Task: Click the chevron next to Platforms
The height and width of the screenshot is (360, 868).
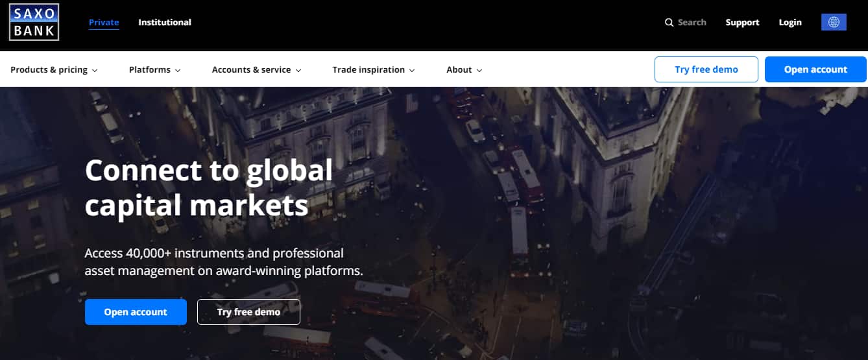Action: pyautogui.click(x=178, y=70)
